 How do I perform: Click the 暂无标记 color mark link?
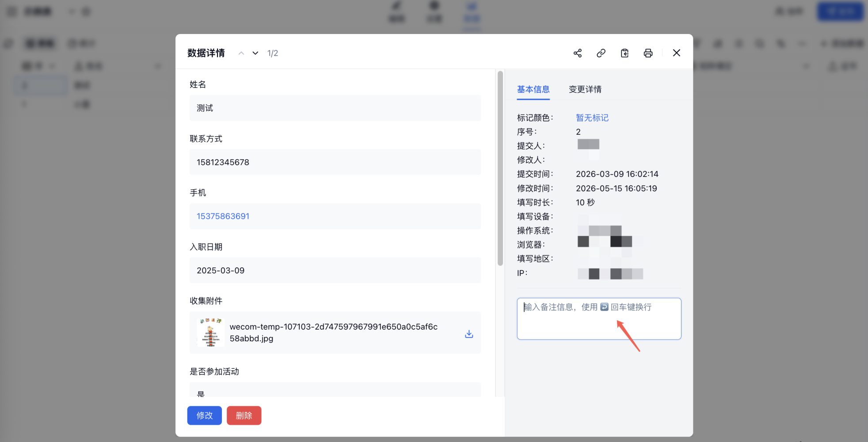592,118
